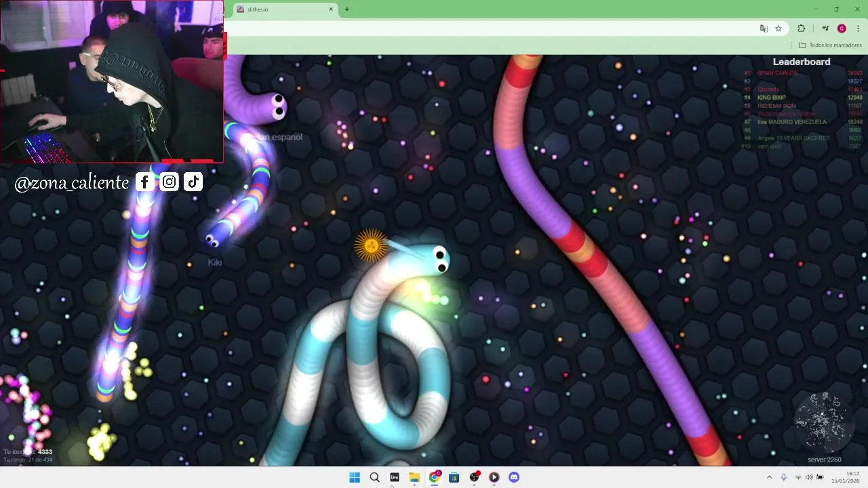This screenshot has height=488, width=868.
Task: Open the media player taskbar icon
Action: 494,477
